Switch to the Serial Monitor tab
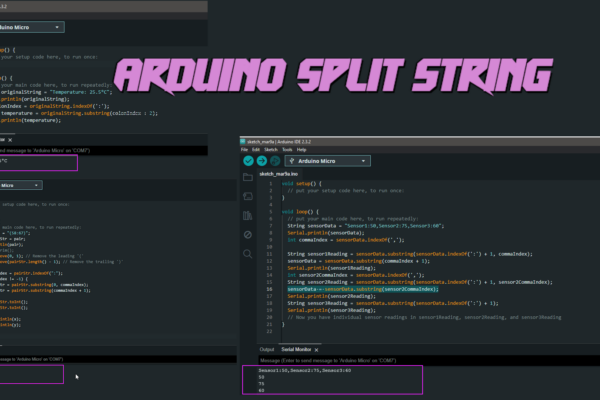 [x=296, y=349]
